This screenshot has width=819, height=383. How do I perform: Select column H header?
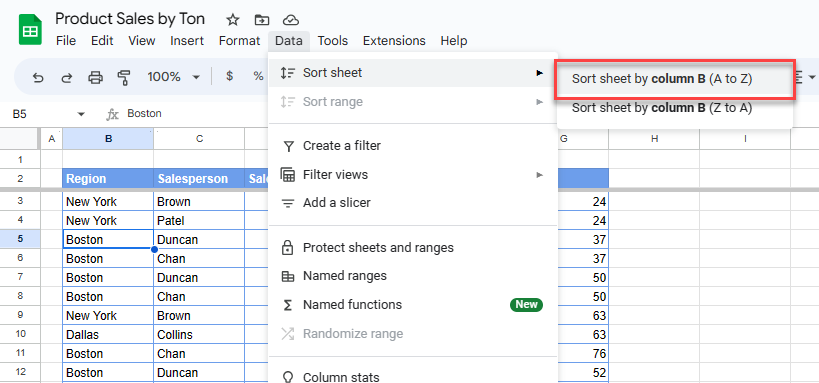[x=654, y=139]
